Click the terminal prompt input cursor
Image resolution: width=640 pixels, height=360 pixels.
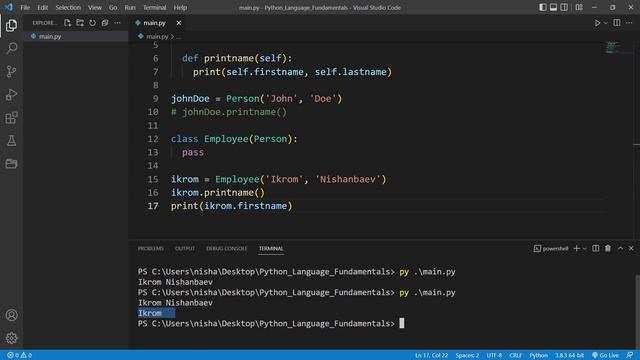402,323
